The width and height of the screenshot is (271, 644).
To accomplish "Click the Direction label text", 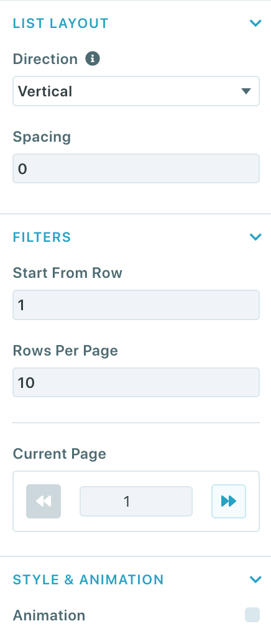I will (45, 59).
